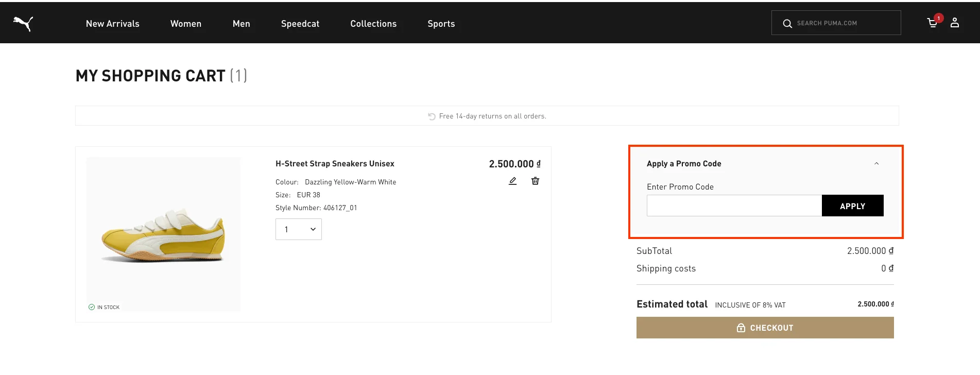Image resolution: width=980 pixels, height=375 pixels.
Task: Open the Speedcat menu
Action: (300, 24)
